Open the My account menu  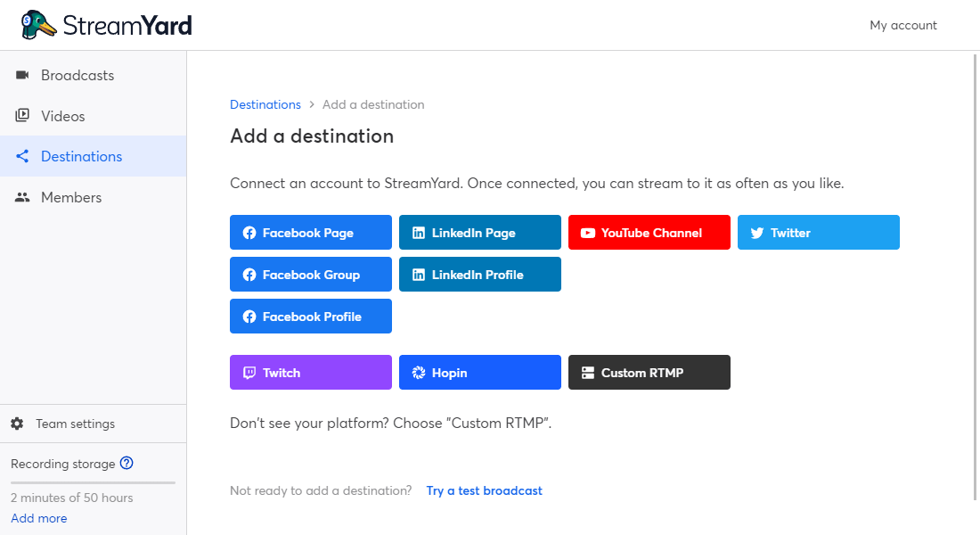902,25
